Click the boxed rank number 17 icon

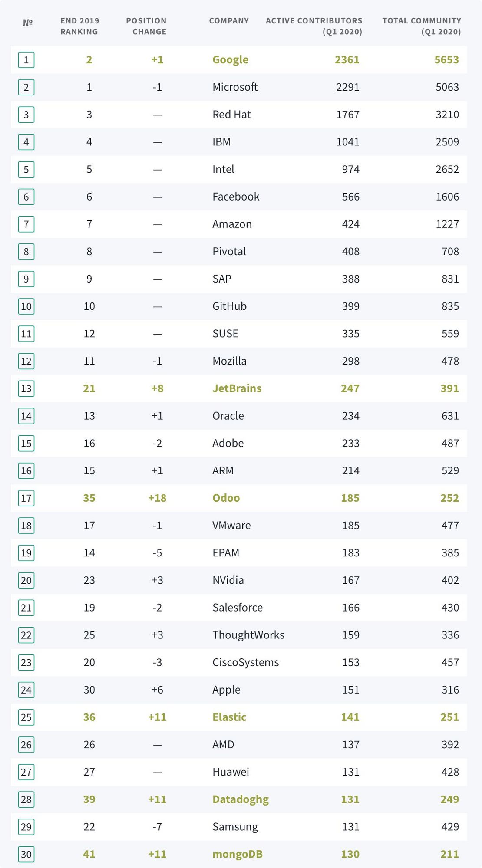26,498
